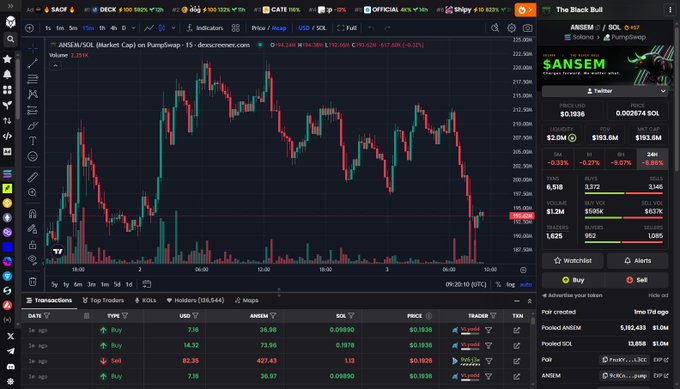Viewport: 680px width, 389px height.
Task: Select the zoom in tool
Action: click(x=33, y=193)
